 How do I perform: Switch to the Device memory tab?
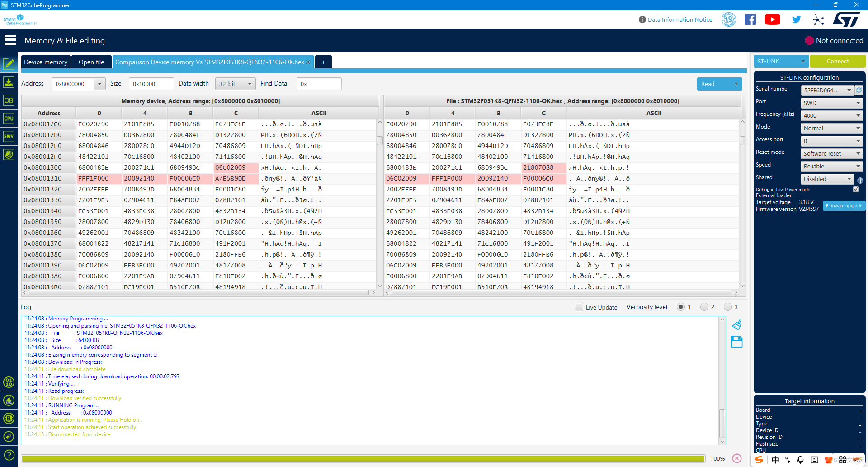pos(46,62)
